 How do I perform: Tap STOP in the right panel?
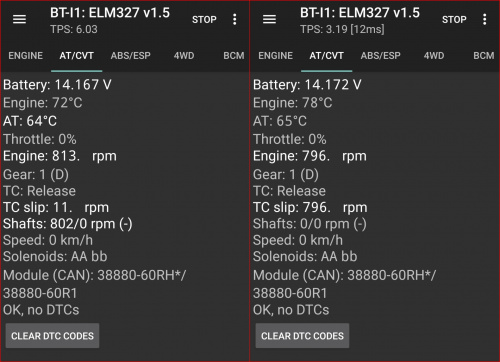454,20
